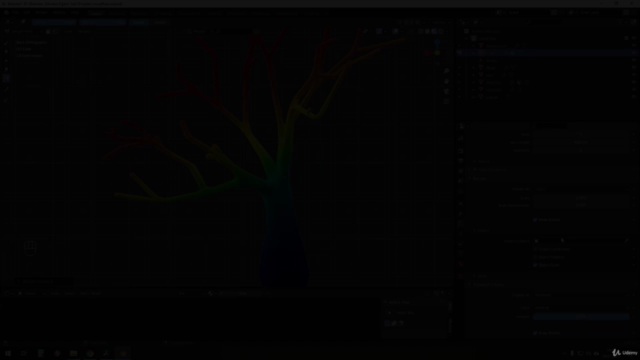Select the Draw weight paint tool
Viewport: 640px width, 360px height.
pos(6,42)
